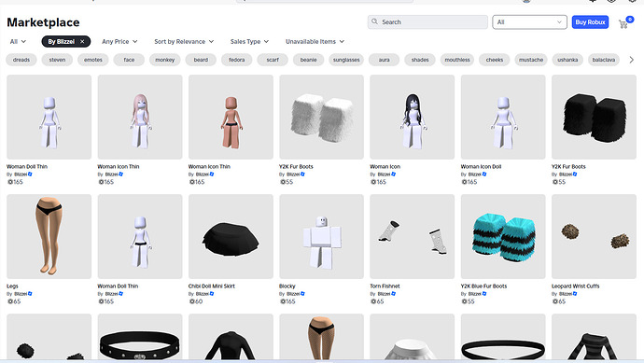Open Blizzei creator link under Legs
The width and height of the screenshot is (644, 363).
coord(21,294)
